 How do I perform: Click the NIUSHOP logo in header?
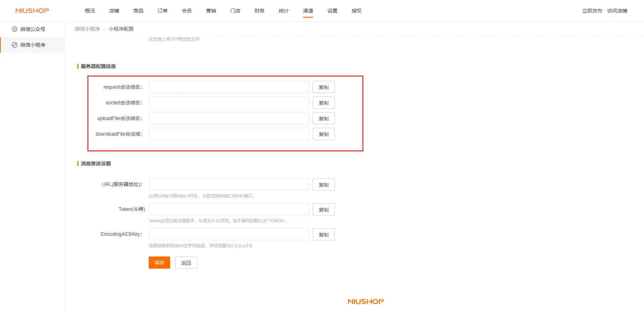click(32, 11)
